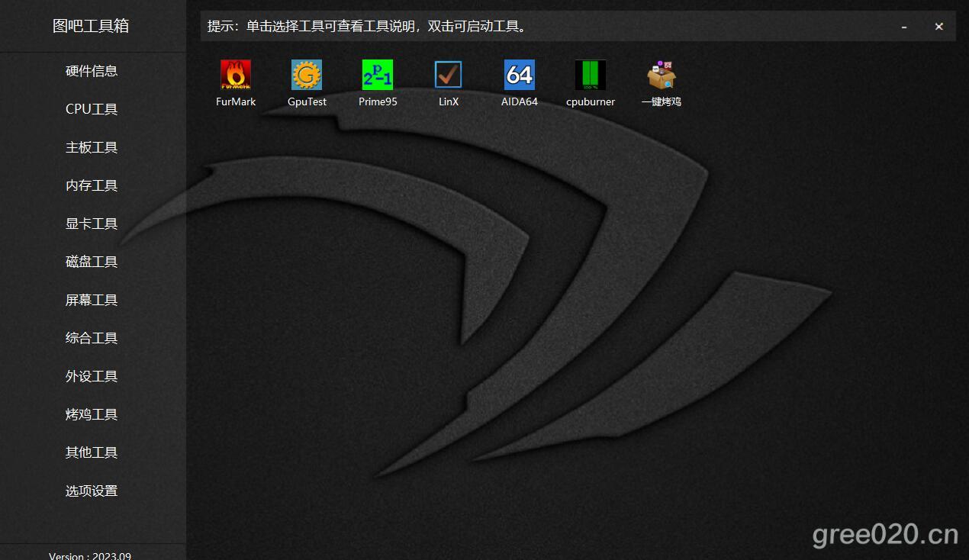Image resolution: width=969 pixels, height=560 pixels.
Task: Click the cpuburner icon
Action: pos(591,75)
